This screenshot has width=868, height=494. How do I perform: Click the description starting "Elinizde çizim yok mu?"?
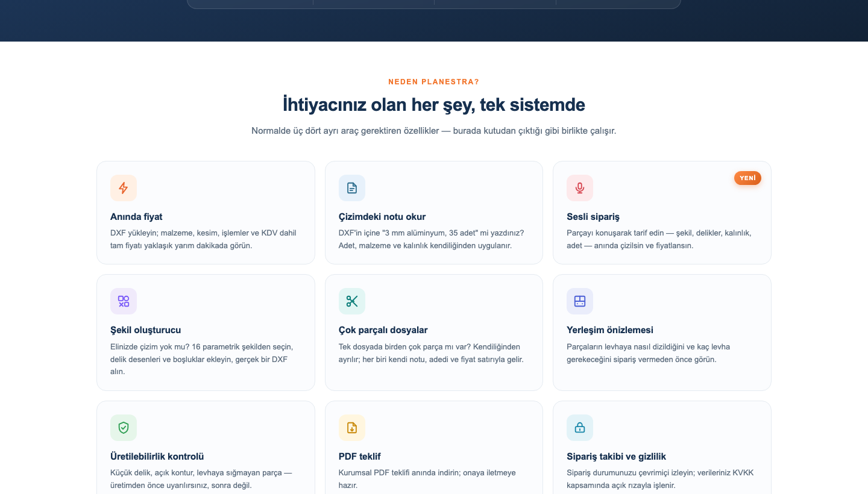pos(202,359)
